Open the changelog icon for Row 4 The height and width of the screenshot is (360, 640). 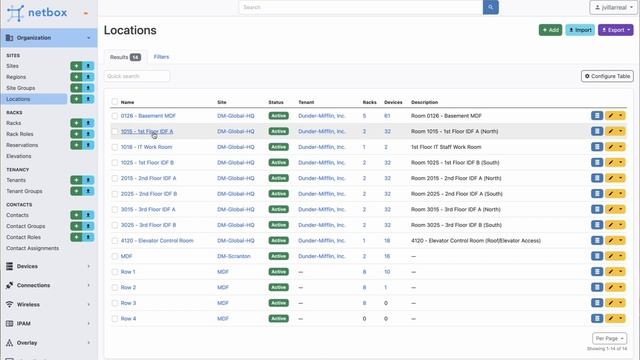[x=597, y=319]
